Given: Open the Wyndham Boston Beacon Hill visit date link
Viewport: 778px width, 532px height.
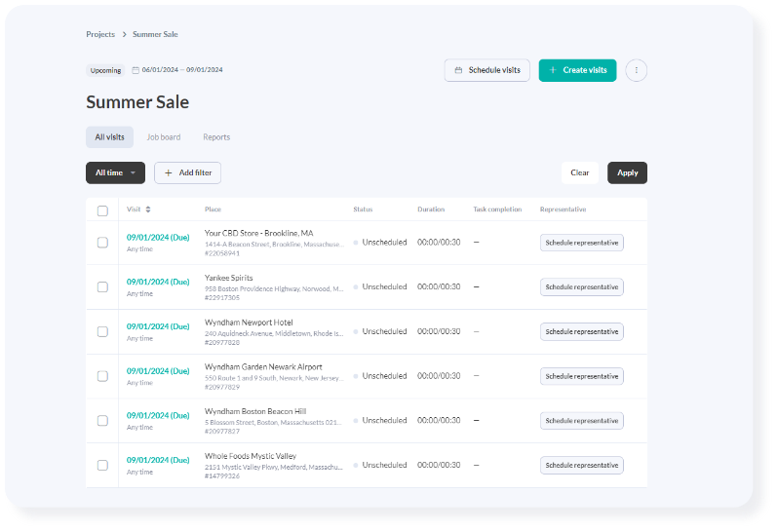Looking at the screenshot, I should tap(158, 416).
